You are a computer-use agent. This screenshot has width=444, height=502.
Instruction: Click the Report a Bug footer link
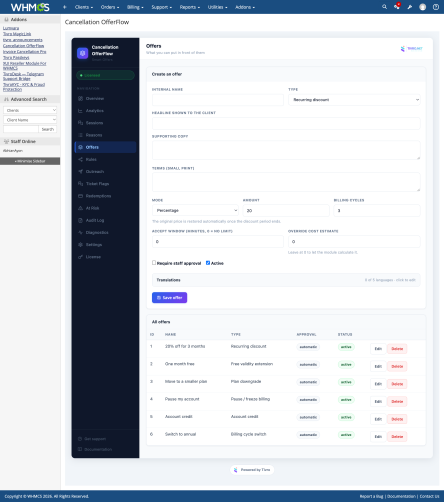click(371, 496)
